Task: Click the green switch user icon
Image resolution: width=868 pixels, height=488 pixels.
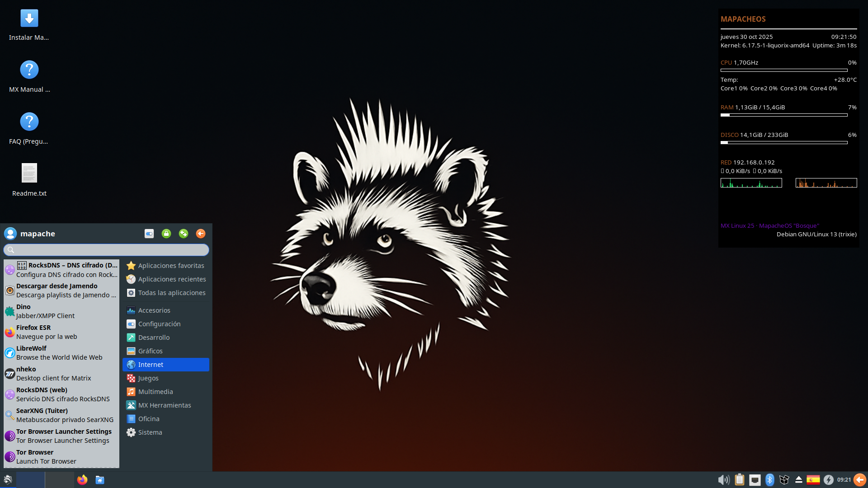Action: (184, 234)
